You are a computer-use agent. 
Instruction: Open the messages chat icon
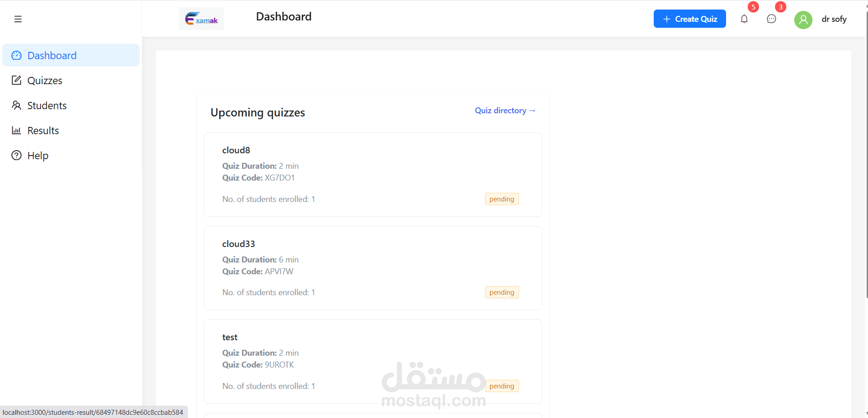(x=772, y=19)
